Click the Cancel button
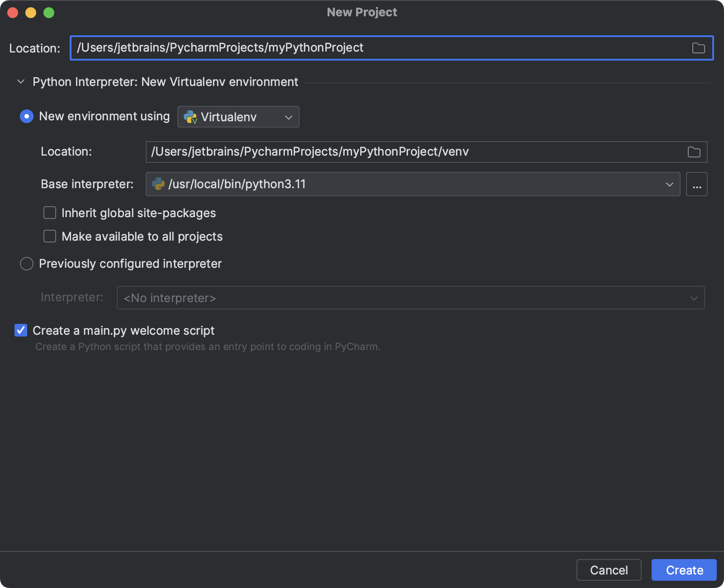Screen dimensions: 724x588 coord(609,570)
